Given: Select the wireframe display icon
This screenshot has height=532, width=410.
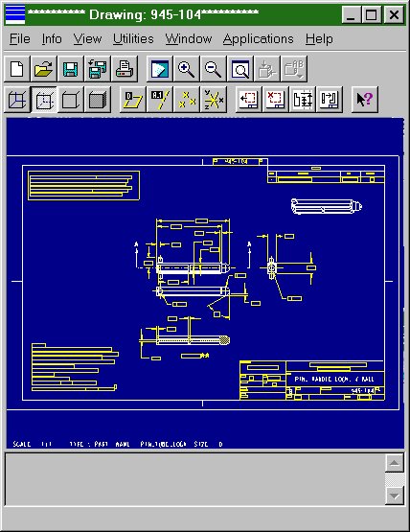Looking at the screenshot, I should point(17,100).
